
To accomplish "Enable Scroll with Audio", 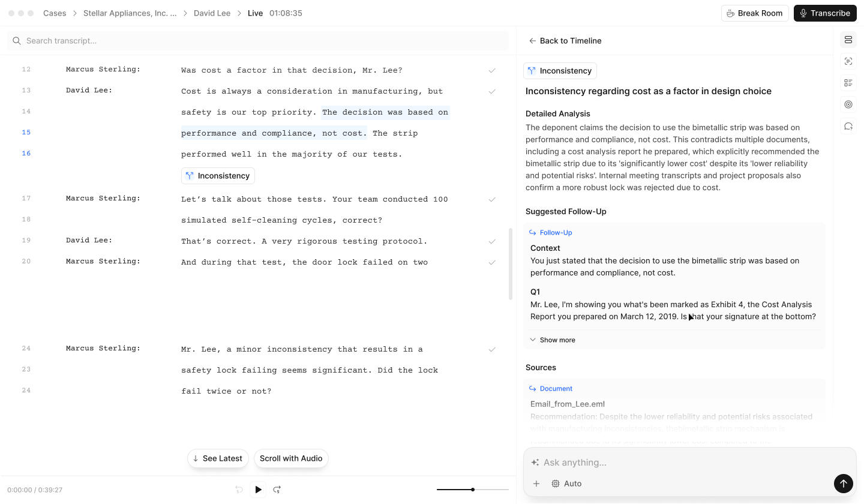I will (x=291, y=458).
